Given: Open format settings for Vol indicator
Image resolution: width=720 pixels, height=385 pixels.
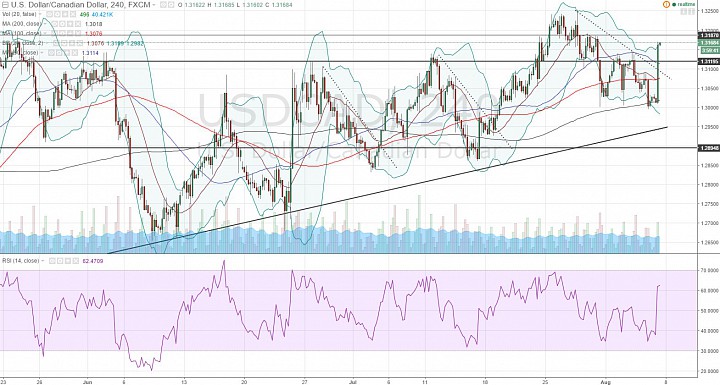Looking at the screenshot, I should [x=57, y=15].
